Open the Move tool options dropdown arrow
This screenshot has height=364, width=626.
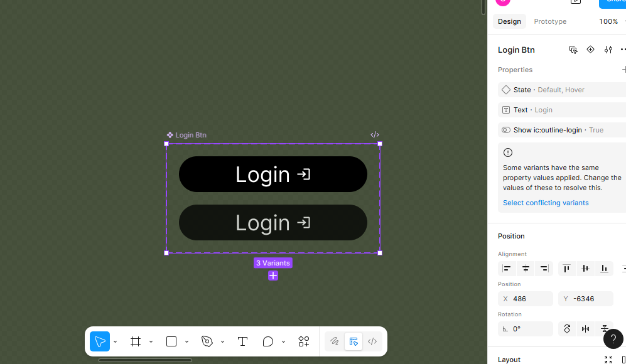115,342
